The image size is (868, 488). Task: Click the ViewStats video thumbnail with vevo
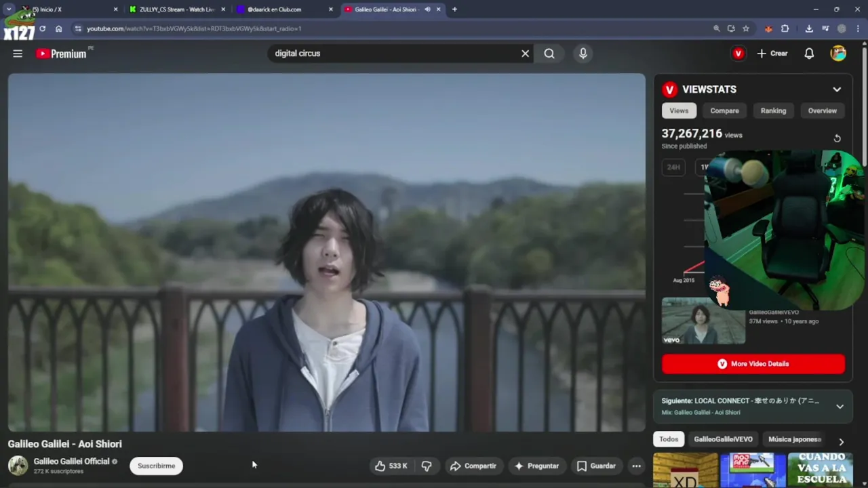click(703, 321)
